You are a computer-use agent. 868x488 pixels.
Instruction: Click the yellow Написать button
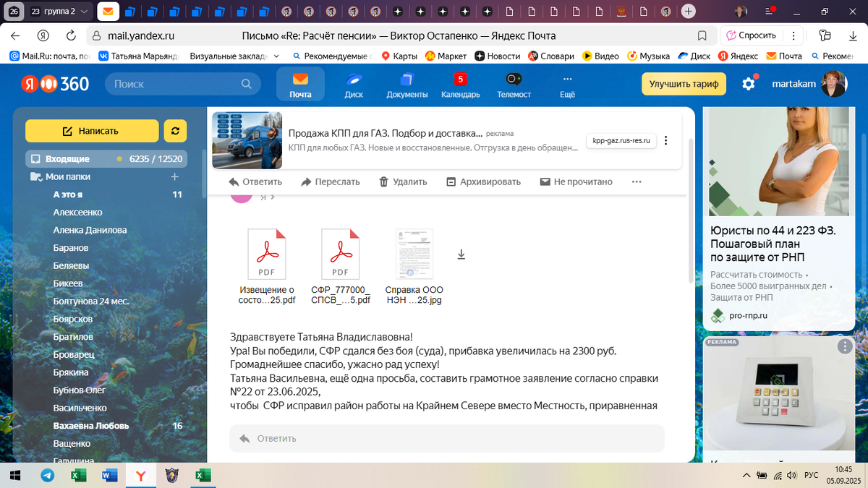[92, 132]
